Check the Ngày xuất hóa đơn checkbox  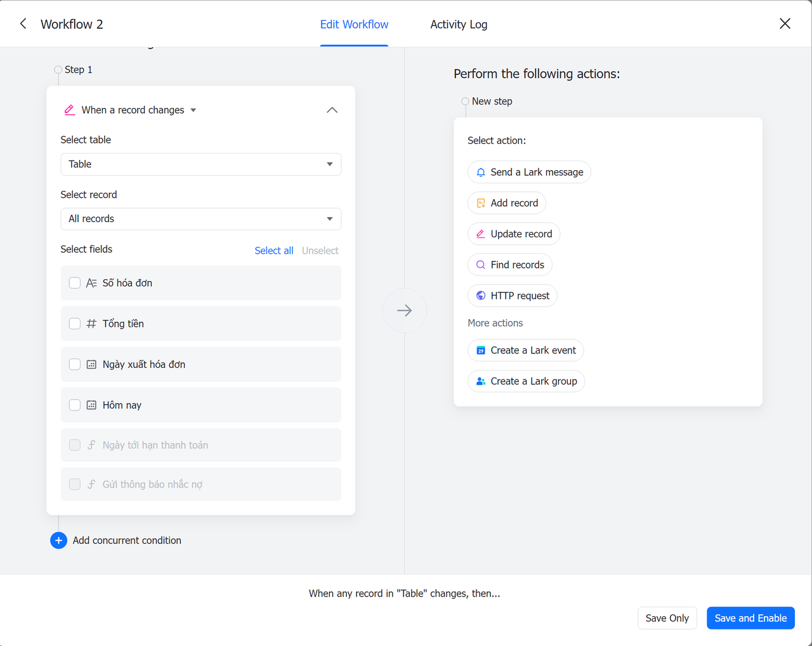(75, 364)
